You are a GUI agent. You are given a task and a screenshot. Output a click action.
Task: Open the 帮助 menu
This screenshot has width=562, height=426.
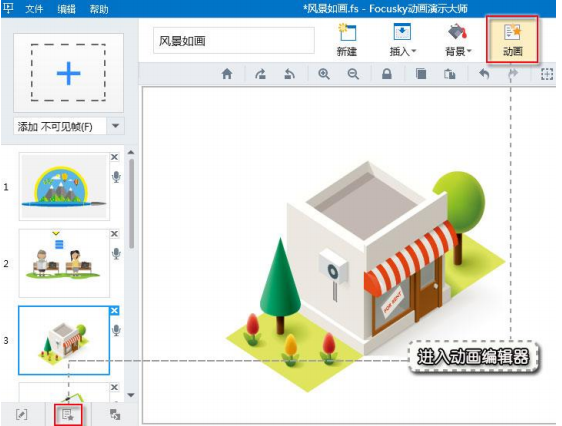tap(99, 9)
